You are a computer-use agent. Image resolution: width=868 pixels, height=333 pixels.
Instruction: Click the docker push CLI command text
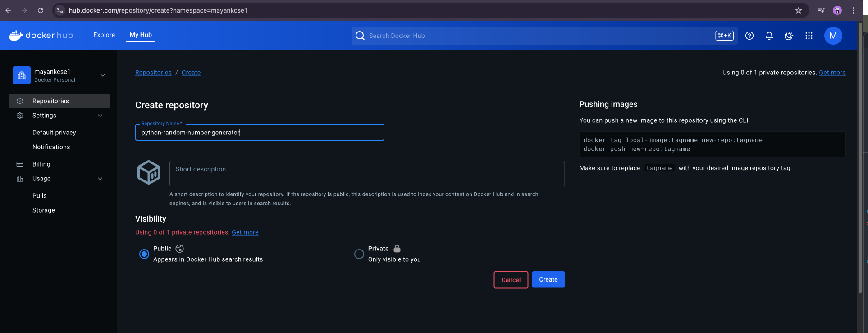click(637, 149)
